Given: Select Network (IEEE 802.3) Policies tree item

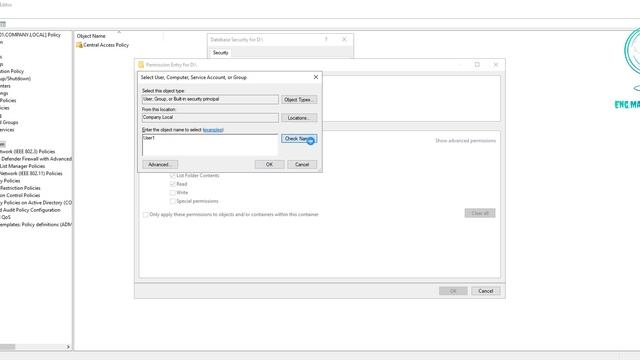Looking at the screenshot, I should tap(27, 151).
